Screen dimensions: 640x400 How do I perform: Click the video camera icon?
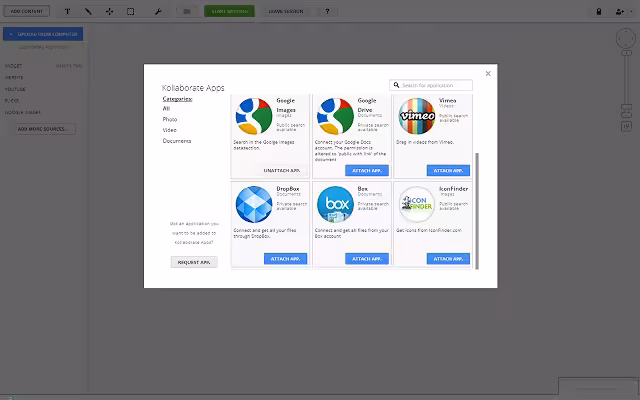click(187, 11)
